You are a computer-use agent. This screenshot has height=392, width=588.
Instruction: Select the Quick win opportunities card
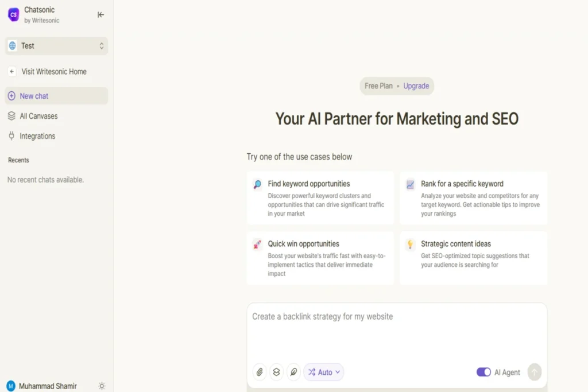320,258
